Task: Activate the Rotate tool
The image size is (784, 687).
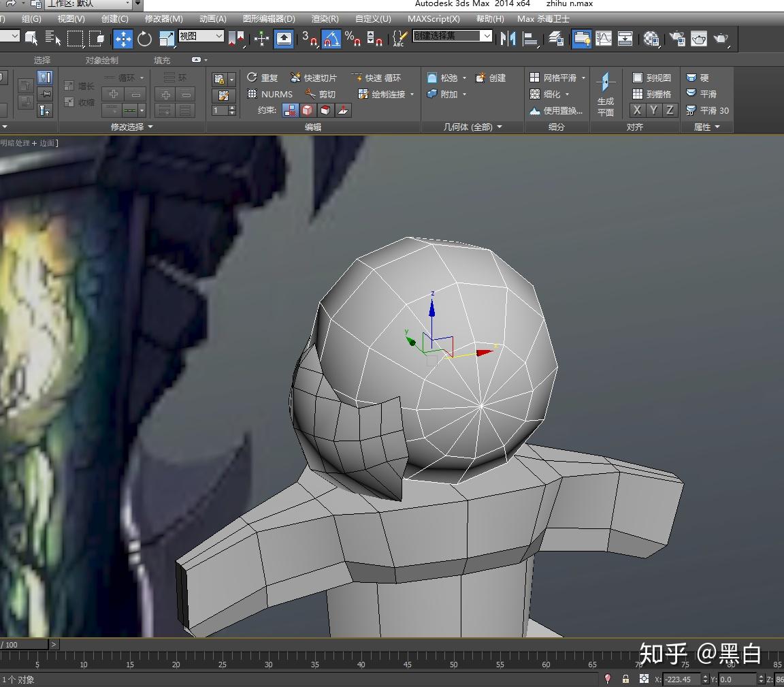Action: tap(144, 39)
